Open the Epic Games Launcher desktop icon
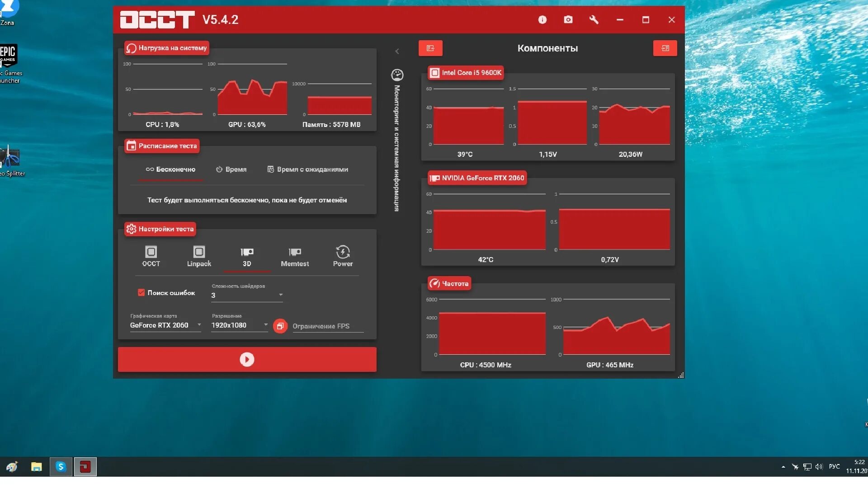The height and width of the screenshot is (488, 868). coord(8,63)
